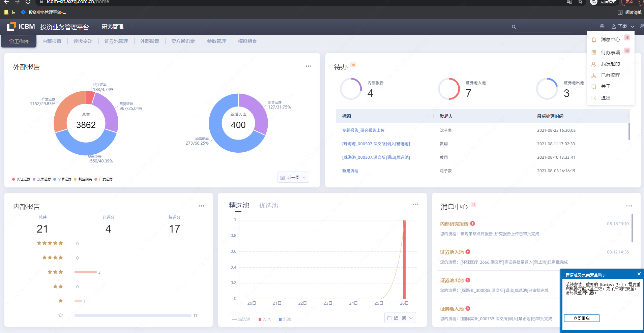Click the user avatar icon beside 子豪

pos(614,26)
